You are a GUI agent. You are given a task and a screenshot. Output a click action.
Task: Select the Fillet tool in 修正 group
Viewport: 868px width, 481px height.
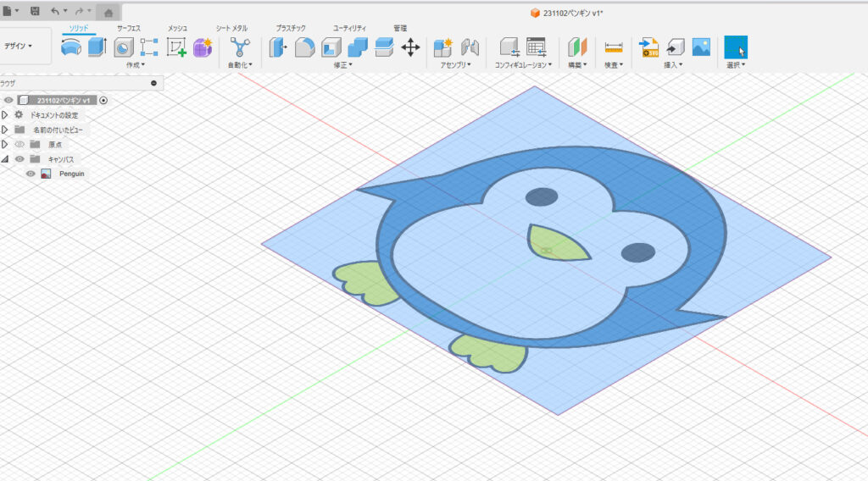(304, 47)
